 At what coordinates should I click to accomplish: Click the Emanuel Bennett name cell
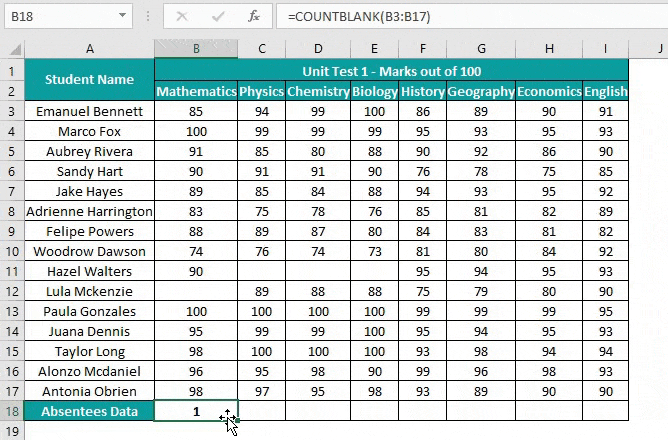pos(89,111)
